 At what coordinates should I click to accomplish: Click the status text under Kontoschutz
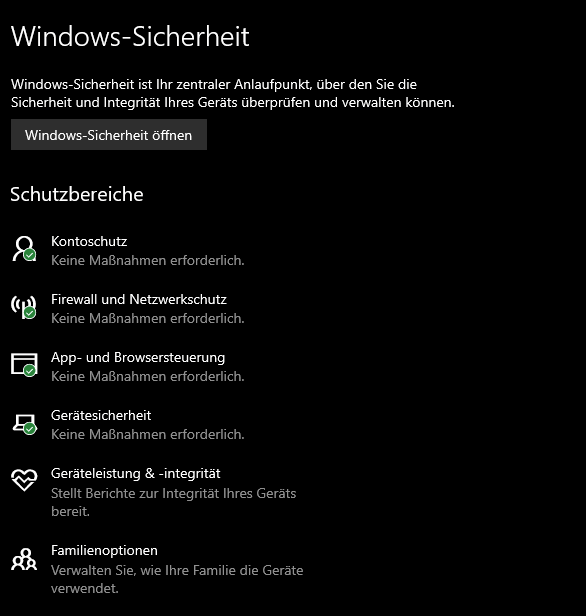pos(148,260)
